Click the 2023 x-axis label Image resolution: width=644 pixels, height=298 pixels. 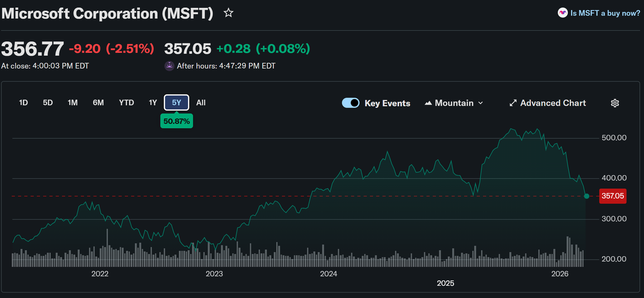pyautogui.click(x=214, y=274)
